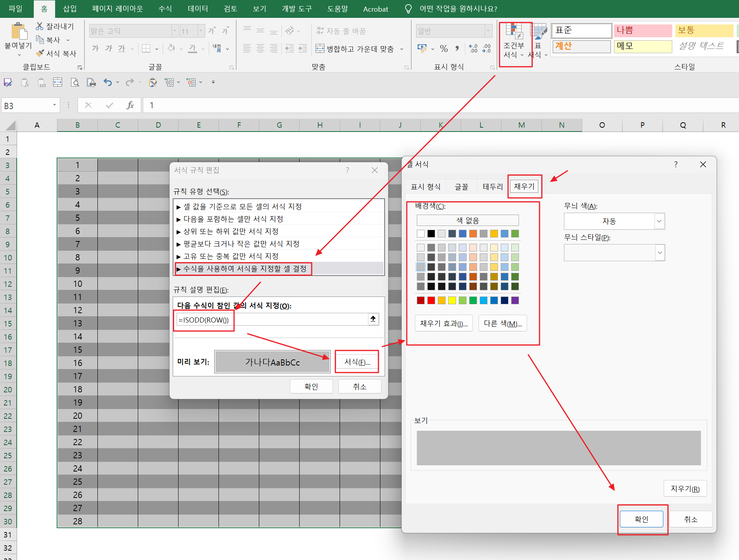Expand the quick access toolbar customize arrow
This screenshot has width=739, height=560.
coord(213,82)
